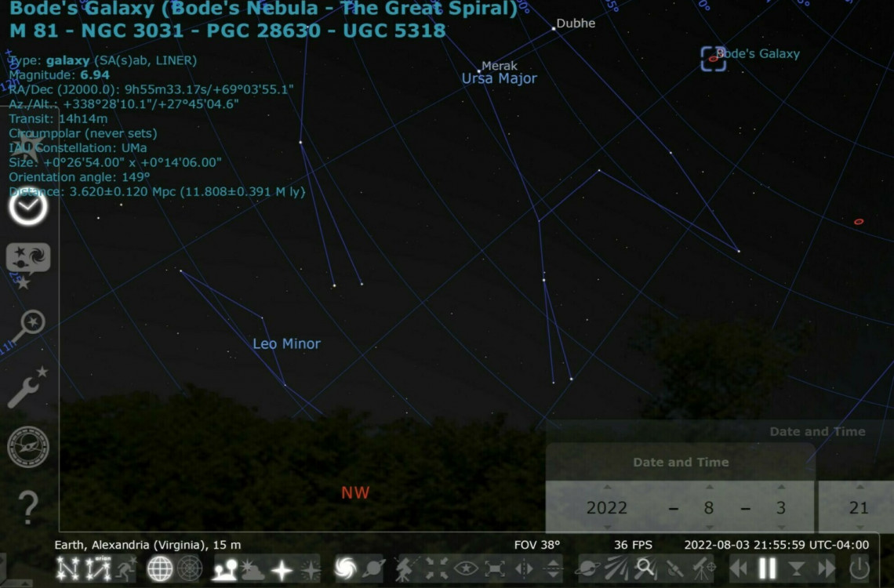The height and width of the screenshot is (588, 894).
Task: Increment the hour 21 up arrow
Action: [859, 487]
